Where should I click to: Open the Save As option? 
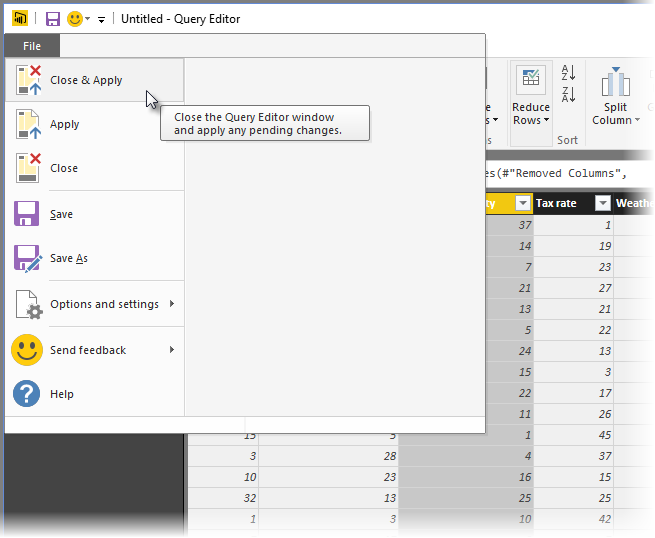[x=69, y=258]
